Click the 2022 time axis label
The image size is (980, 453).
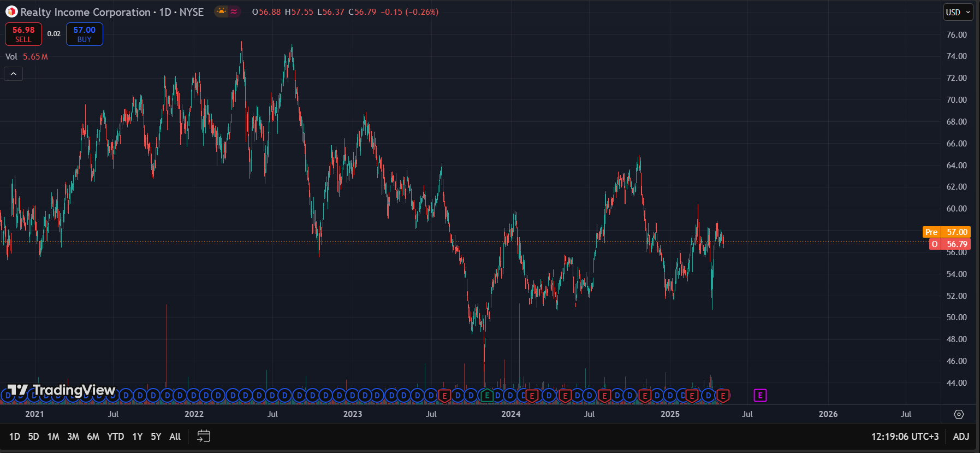tap(194, 414)
